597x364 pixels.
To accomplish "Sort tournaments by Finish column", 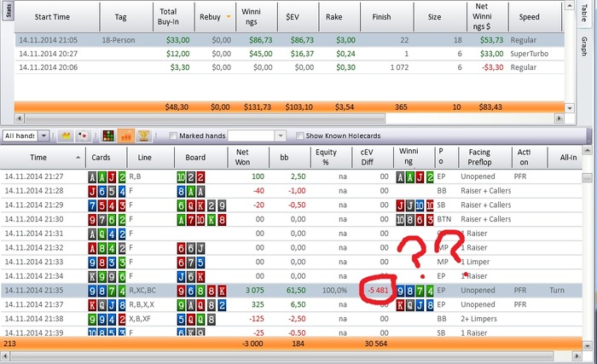I will tap(381, 17).
